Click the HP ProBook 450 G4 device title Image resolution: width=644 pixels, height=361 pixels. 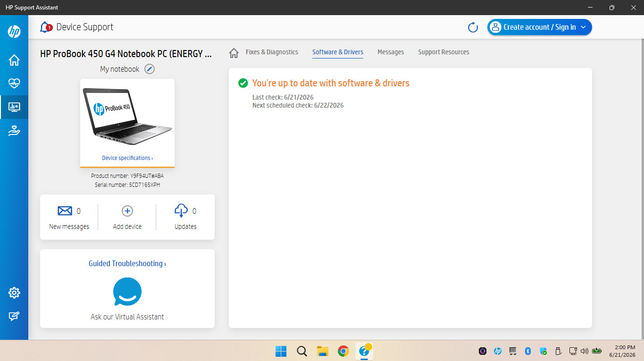point(126,54)
